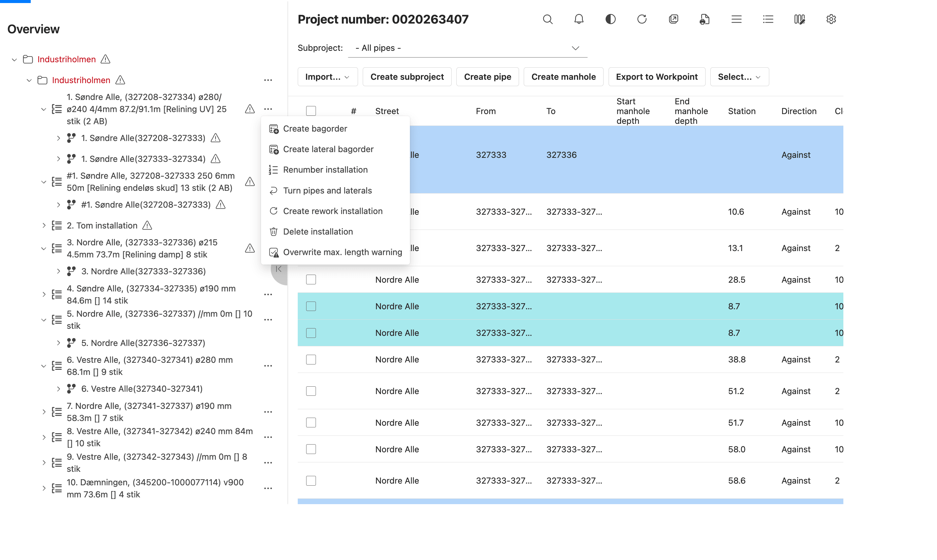
Task: Open the Import... dropdown button
Action: 327,77
